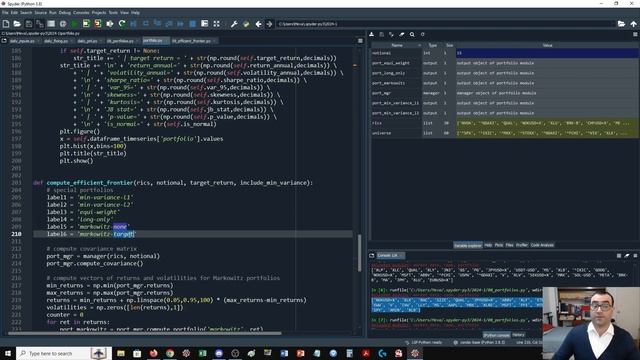Open the Run menu
This screenshot has height=360, width=640.
point(53,13)
